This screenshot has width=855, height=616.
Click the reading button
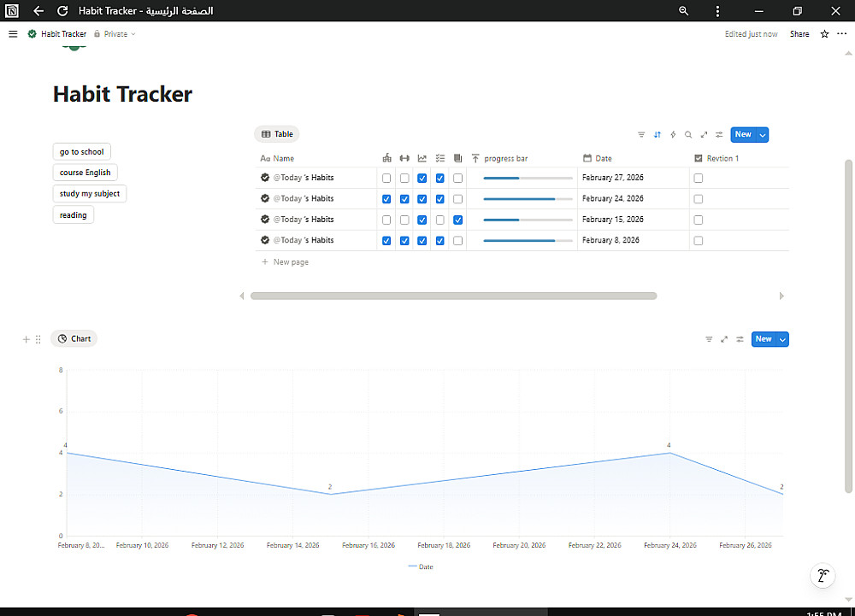coord(73,214)
